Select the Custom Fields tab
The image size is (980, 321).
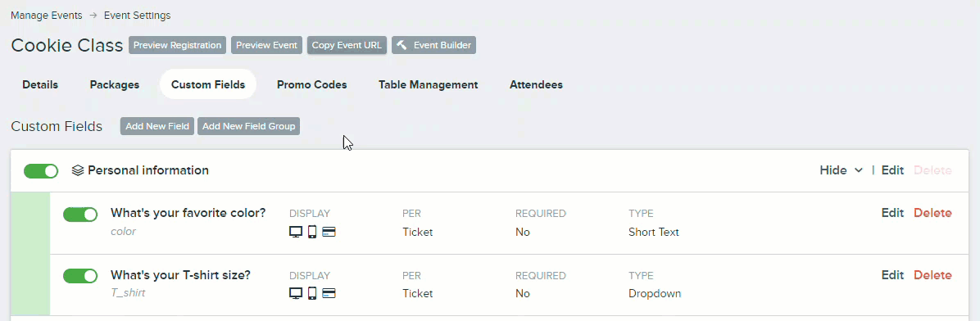click(208, 84)
